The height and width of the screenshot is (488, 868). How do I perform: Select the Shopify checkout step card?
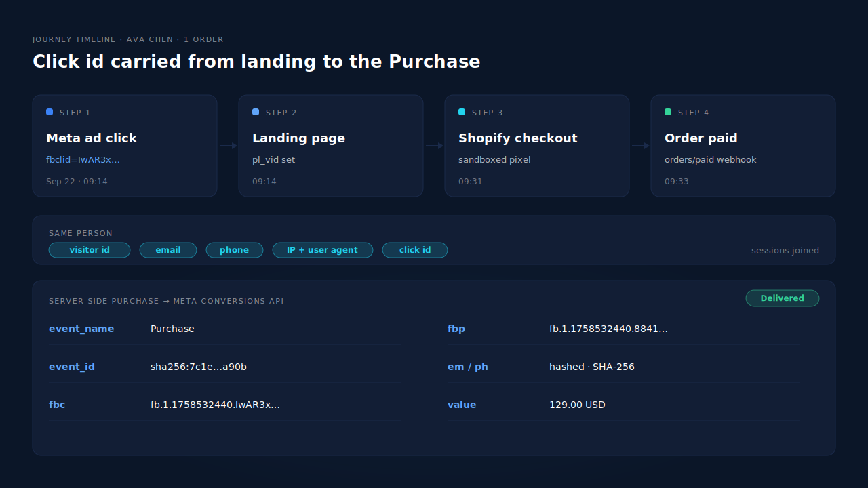tap(537, 146)
